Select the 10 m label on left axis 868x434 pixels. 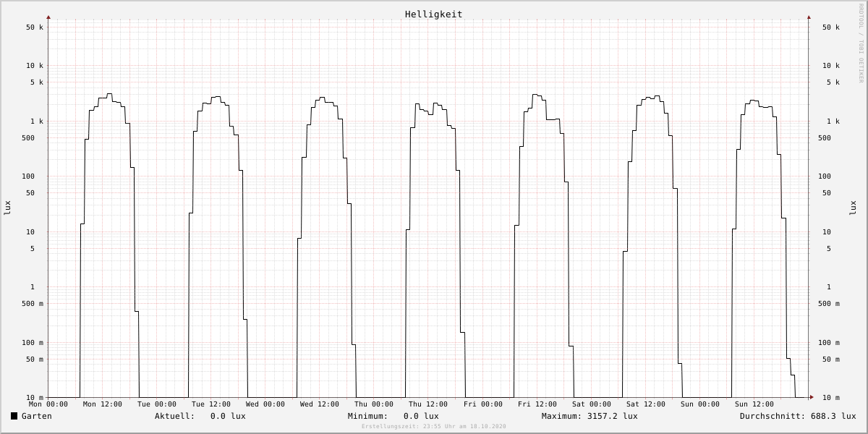pyautogui.click(x=35, y=398)
